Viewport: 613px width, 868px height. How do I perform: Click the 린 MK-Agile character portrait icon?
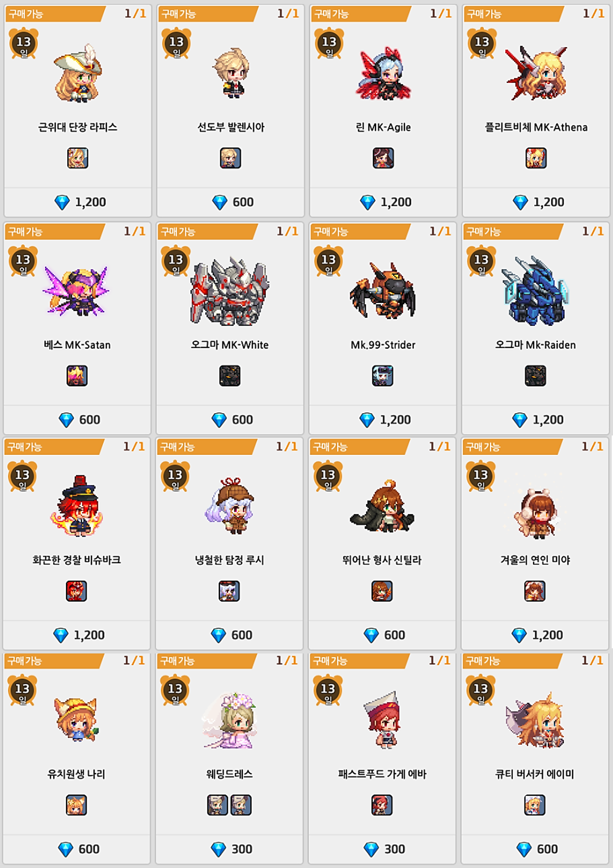pos(383,158)
